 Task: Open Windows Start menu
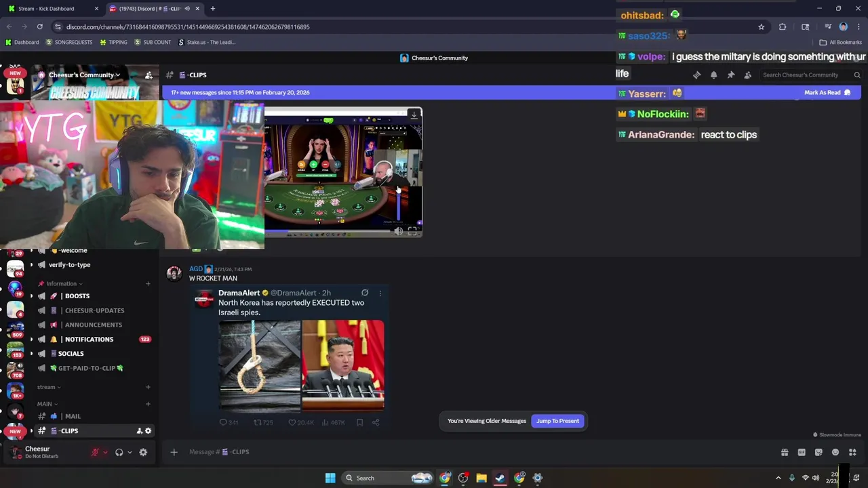tap(330, 478)
